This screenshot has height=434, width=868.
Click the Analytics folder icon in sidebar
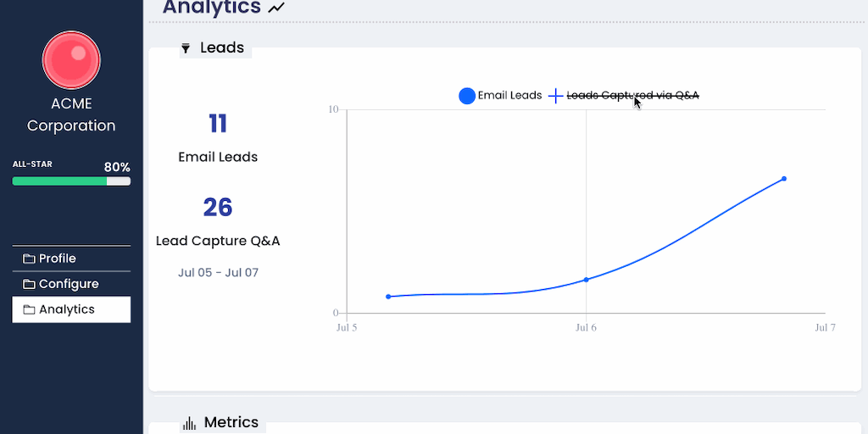(x=29, y=309)
